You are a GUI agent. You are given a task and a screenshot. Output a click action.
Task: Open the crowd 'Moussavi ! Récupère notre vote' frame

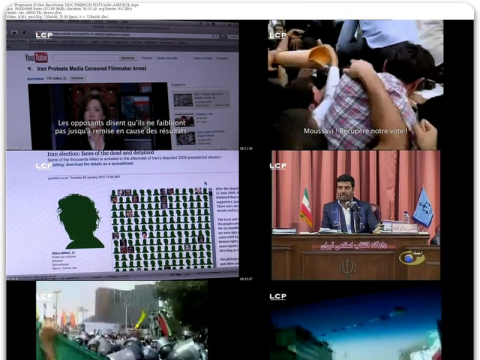coord(356,85)
